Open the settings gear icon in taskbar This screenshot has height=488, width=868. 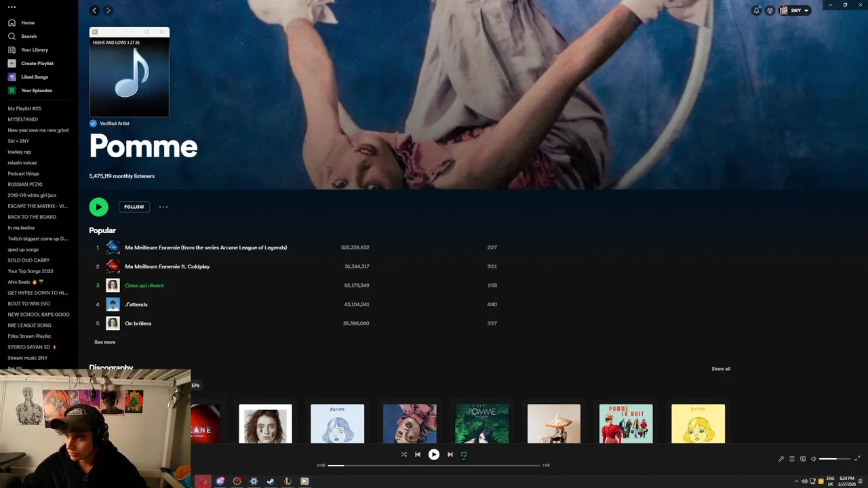254,481
